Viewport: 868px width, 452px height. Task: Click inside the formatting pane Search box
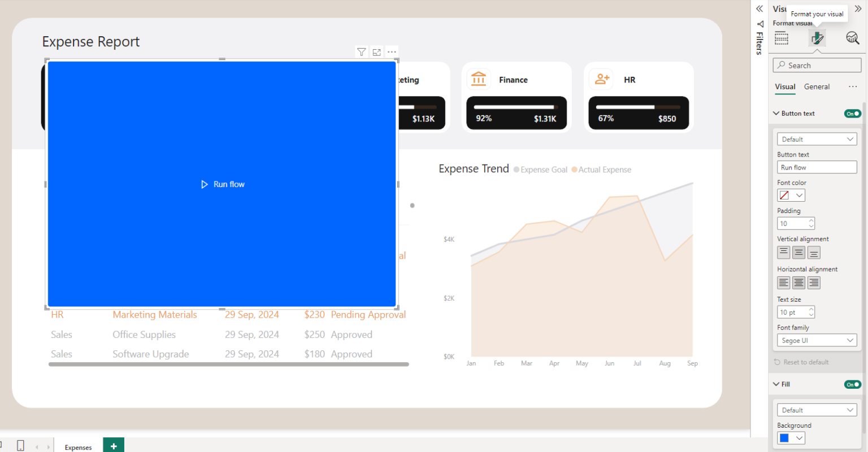point(817,65)
